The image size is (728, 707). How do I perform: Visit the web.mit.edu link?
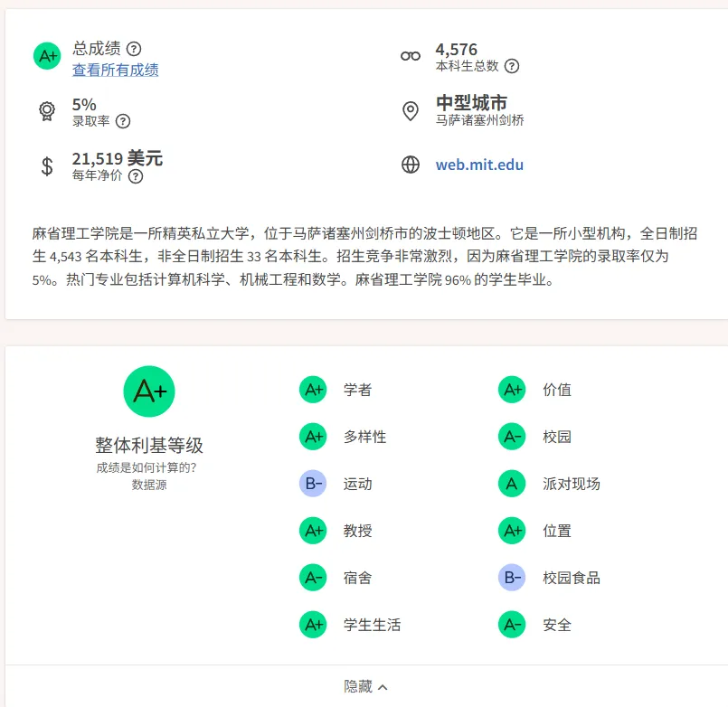click(479, 165)
